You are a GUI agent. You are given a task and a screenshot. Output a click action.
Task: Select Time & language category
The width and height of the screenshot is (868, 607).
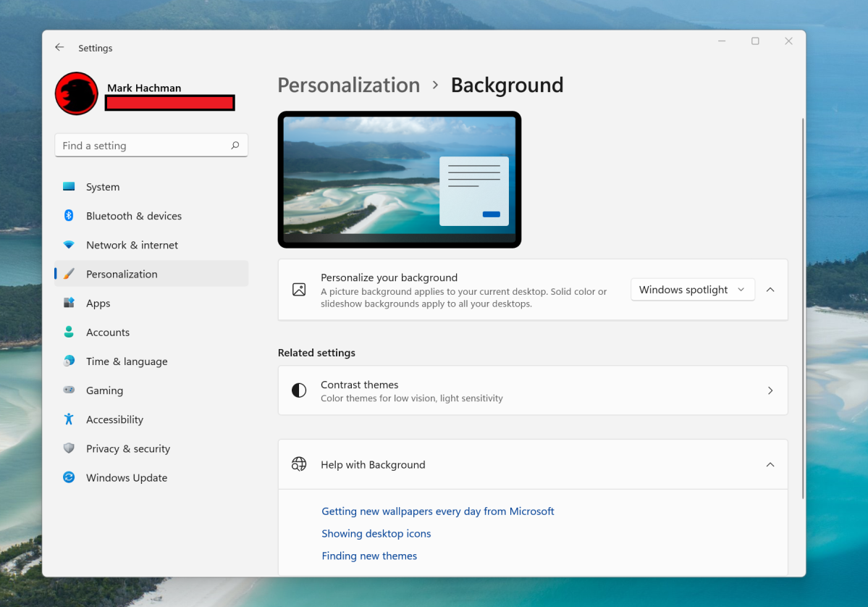(151, 361)
